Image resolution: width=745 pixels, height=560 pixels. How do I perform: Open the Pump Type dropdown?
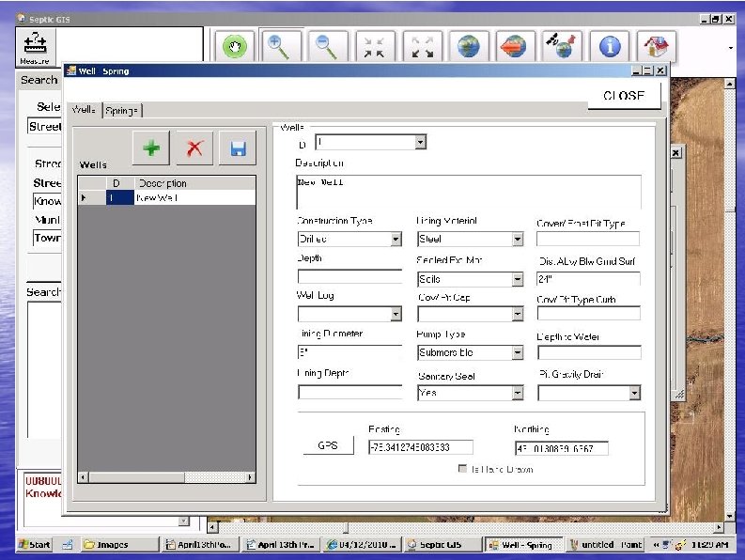click(518, 352)
